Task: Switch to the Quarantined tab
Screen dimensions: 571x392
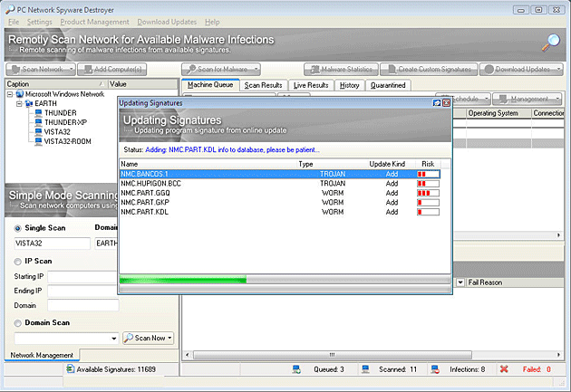Action: [387, 85]
